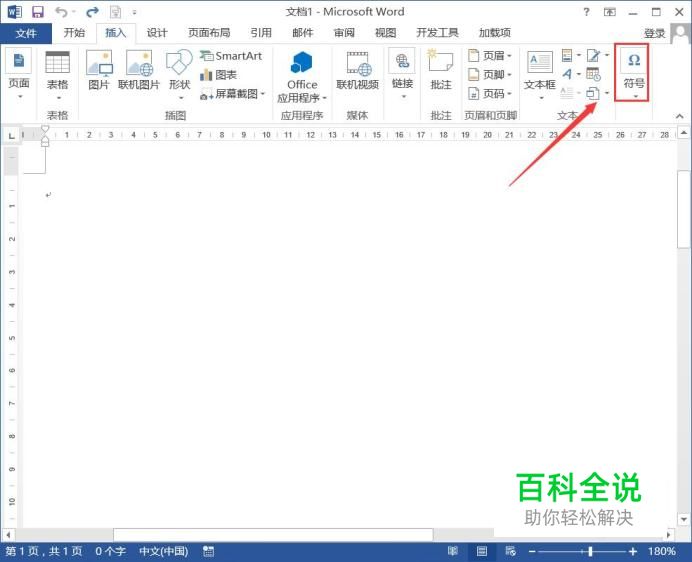Click the horizontal scrollbar right arrow

pos(669,535)
